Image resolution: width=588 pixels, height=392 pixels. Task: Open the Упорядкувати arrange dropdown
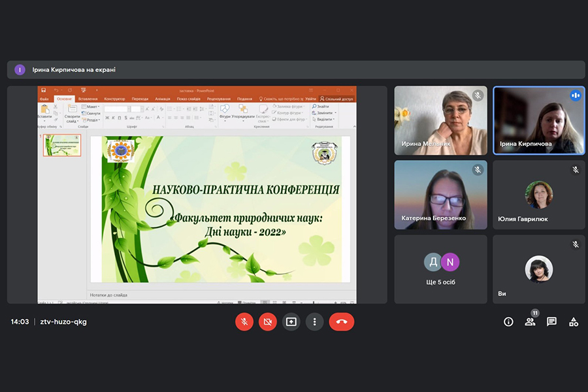point(242,112)
